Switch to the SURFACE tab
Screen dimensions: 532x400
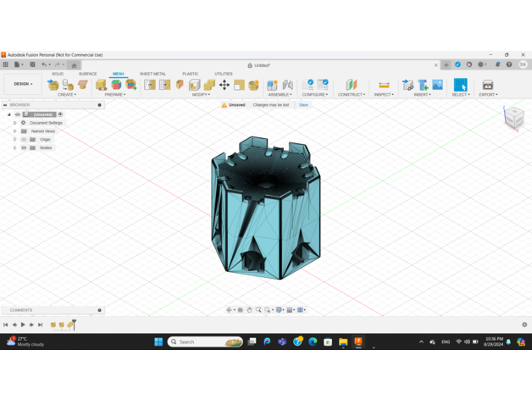click(x=88, y=74)
